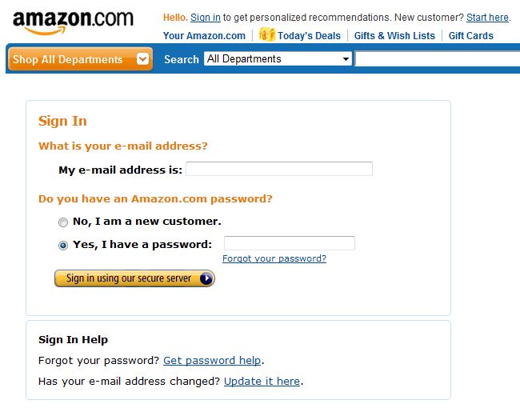Go to Today's Deals
The image size is (520, 420).
coord(309,36)
